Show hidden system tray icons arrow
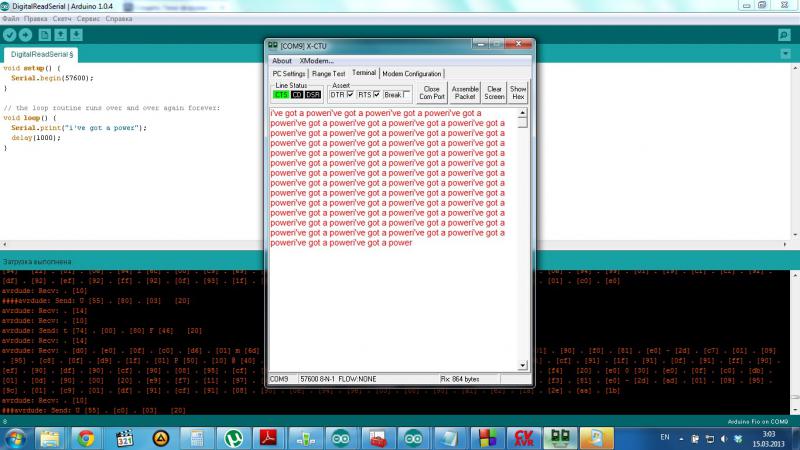 click(681, 438)
